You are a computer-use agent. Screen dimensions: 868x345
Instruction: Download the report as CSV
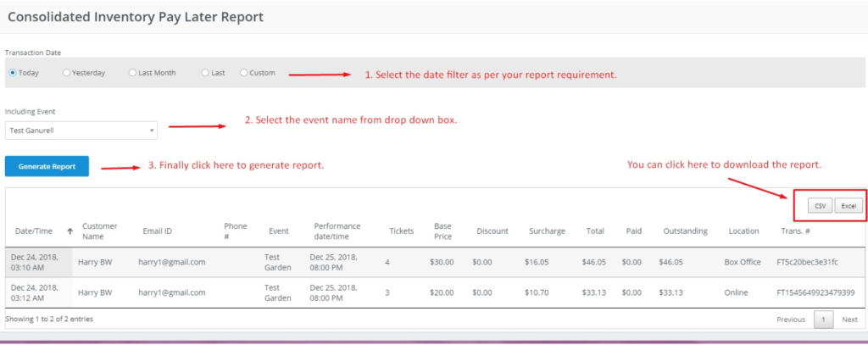coord(819,206)
